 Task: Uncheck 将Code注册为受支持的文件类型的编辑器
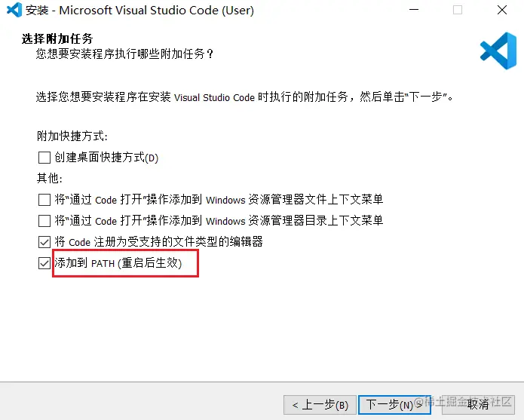coord(44,242)
